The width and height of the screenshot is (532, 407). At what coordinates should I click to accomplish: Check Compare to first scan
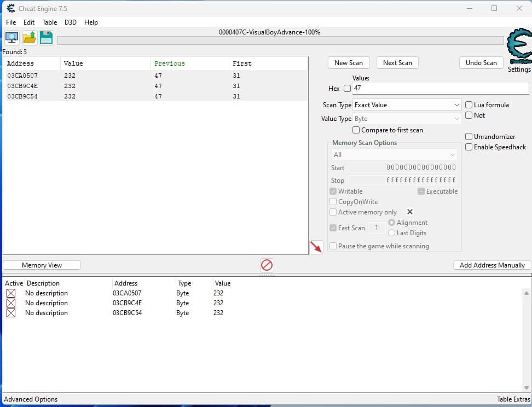(356, 130)
